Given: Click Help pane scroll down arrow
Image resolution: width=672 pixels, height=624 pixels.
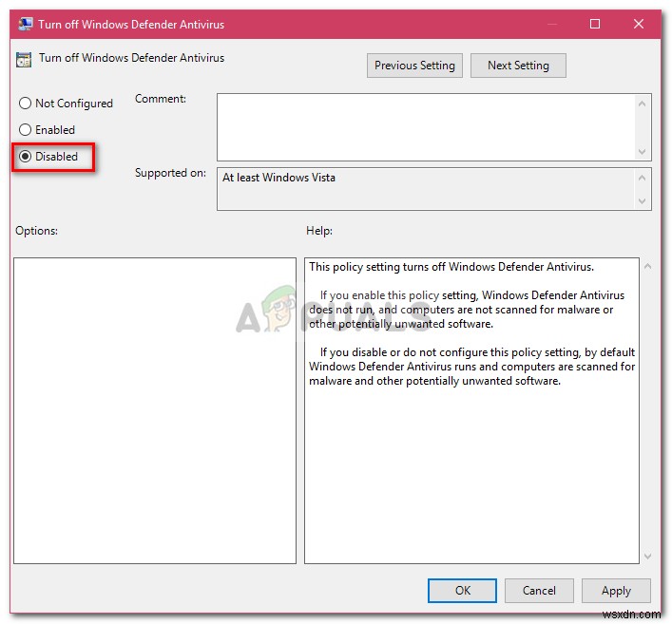Looking at the screenshot, I should pyautogui.click(x=647, y=556).
